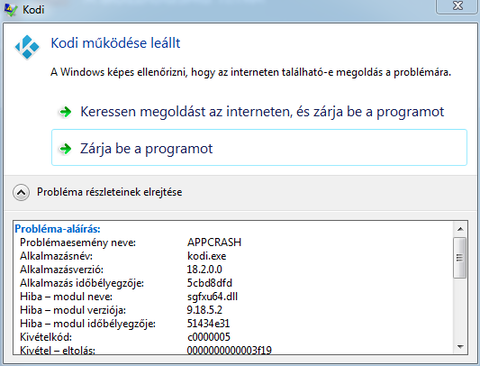Click the details scrollbar thumb
This screenshot has width=480, height=366.
pos(460,257)
